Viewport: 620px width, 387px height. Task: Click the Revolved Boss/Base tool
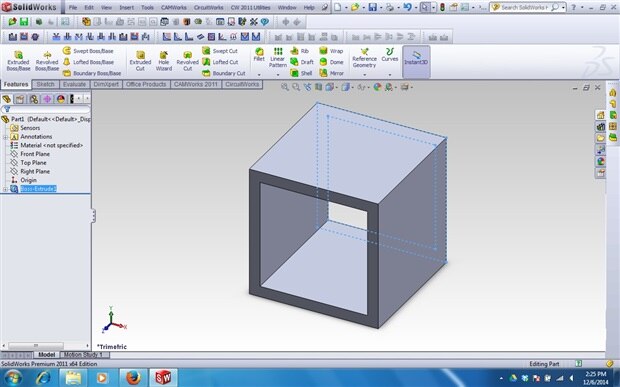pyautogui.click(x=47, y=60)
